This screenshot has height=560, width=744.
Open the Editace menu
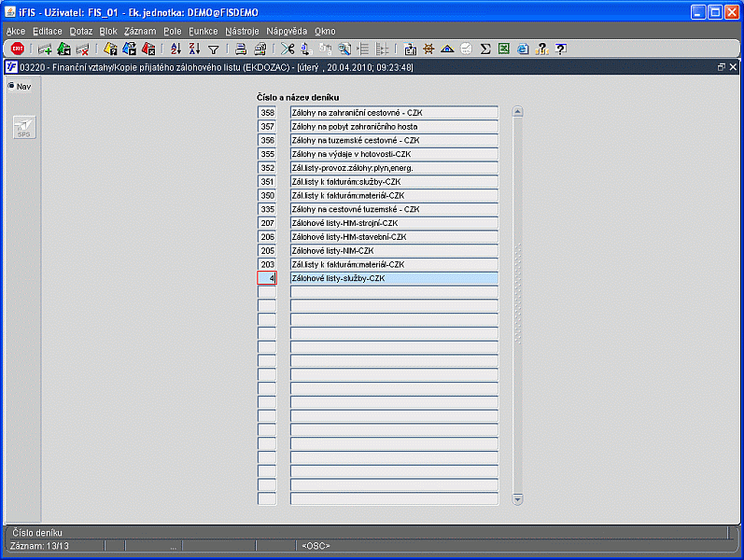click(48, 32)
